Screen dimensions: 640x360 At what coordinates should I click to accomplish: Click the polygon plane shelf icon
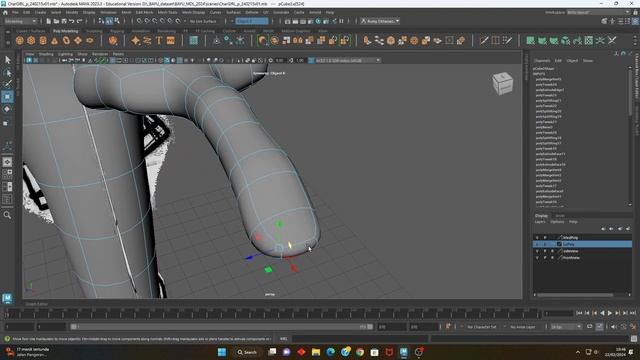[78, 40]
